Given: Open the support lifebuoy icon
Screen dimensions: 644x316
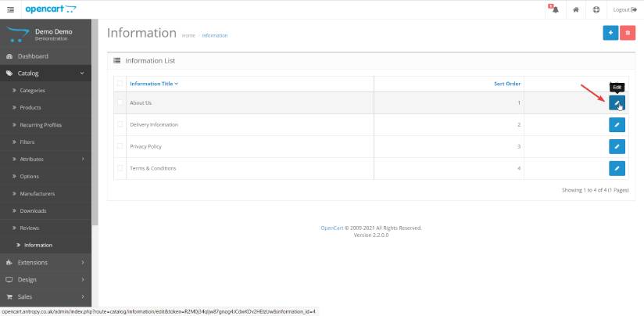Looking at the screenshot, I should [596, 9].
